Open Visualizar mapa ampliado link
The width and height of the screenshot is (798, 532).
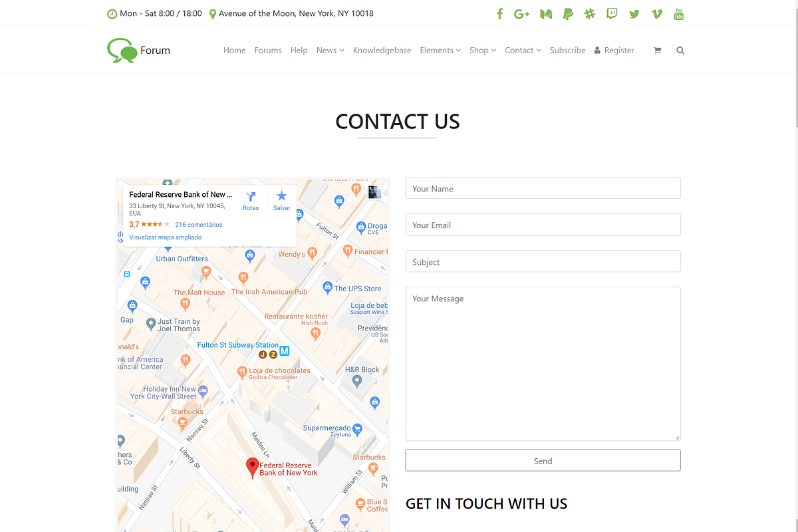[x=165, y=237]
